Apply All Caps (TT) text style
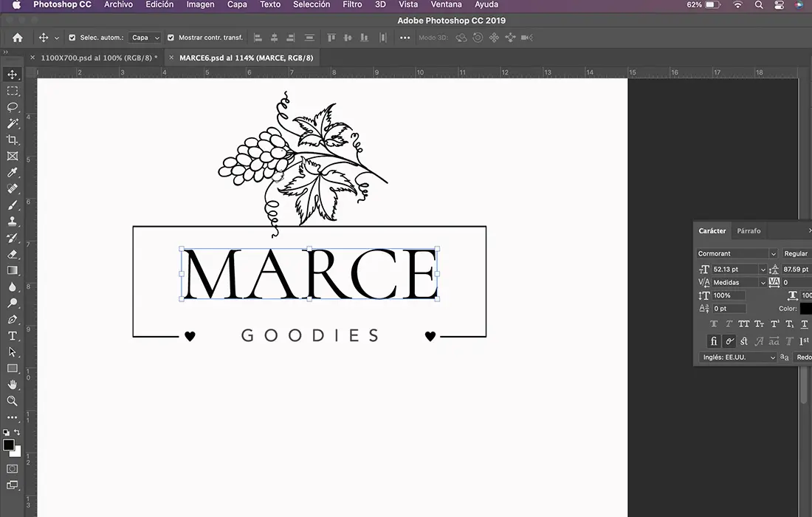Screen dimensions: 812x517 point(744,324)
